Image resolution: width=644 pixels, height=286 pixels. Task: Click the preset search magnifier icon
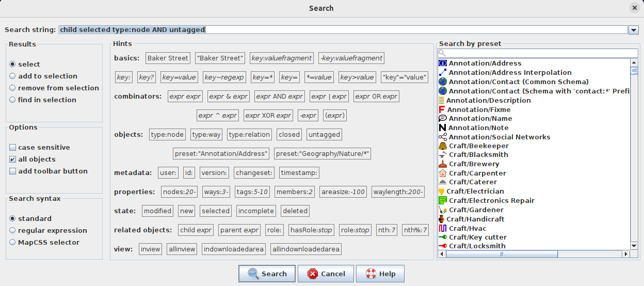[442, 53]
